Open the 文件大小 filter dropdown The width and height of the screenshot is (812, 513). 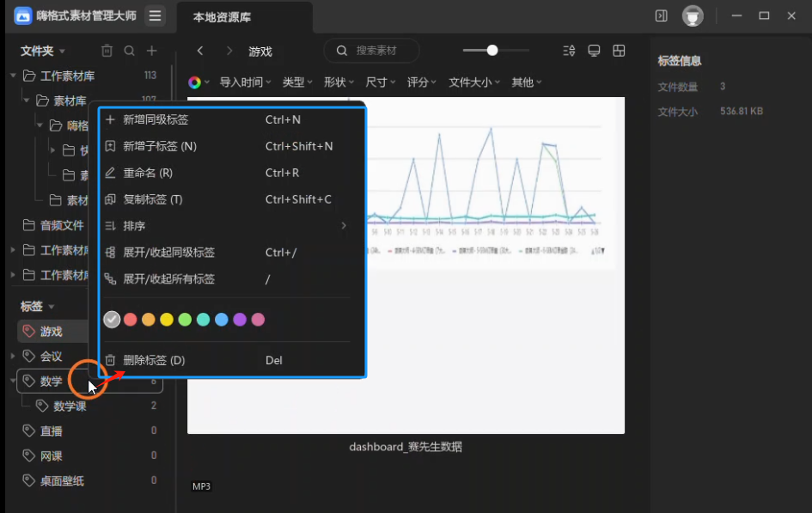[x=473, y=82]
